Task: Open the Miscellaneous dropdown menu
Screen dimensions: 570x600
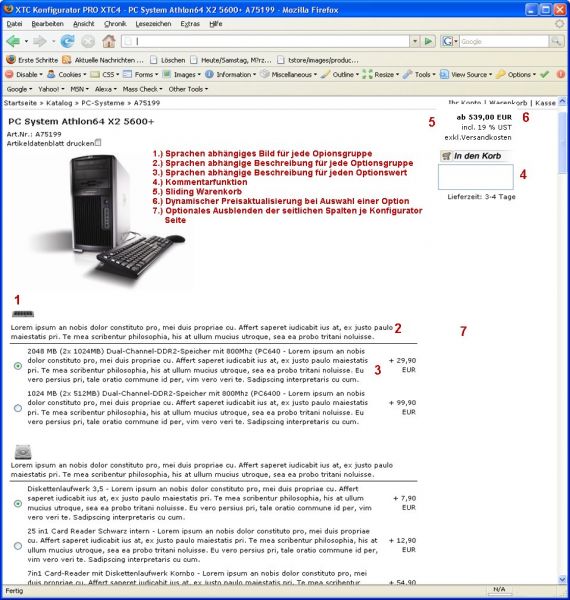Action: click(x=288, y=74)
